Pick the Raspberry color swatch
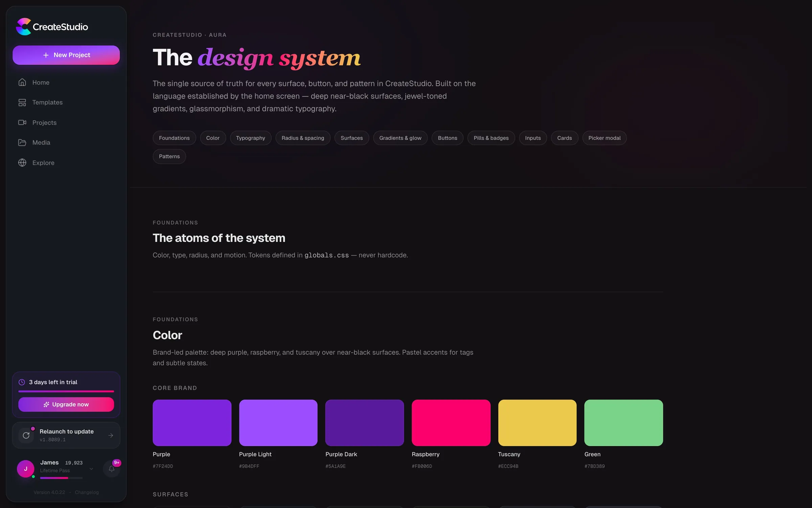The image size is (812, 508). coord(451,423)
